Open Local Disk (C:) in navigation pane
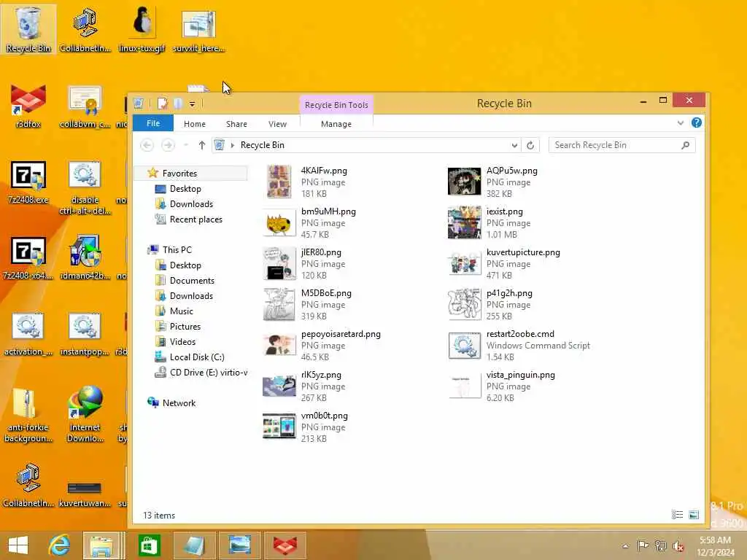This screenshot has width=747, height=560. [197, 357]
